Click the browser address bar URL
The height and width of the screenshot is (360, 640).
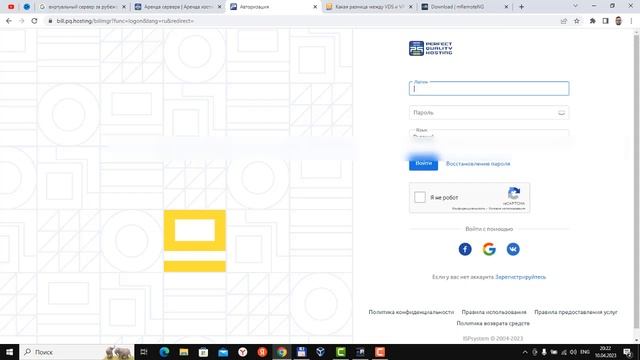coord(125,21)
